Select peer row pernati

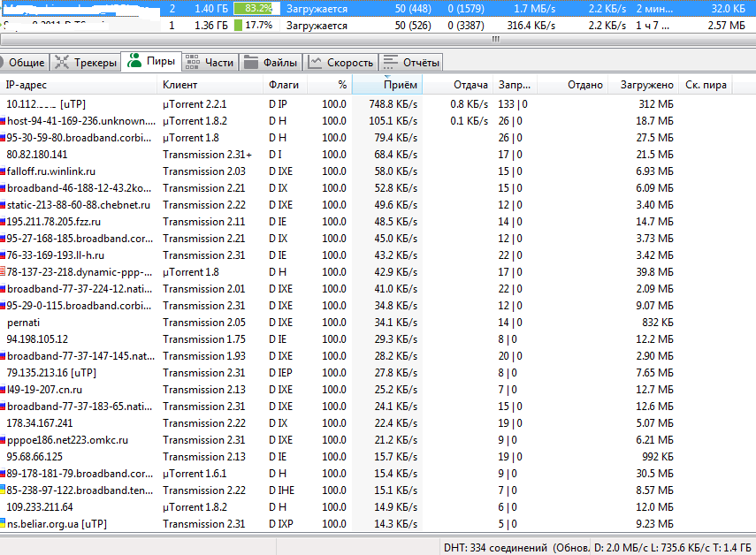(23, 323)
